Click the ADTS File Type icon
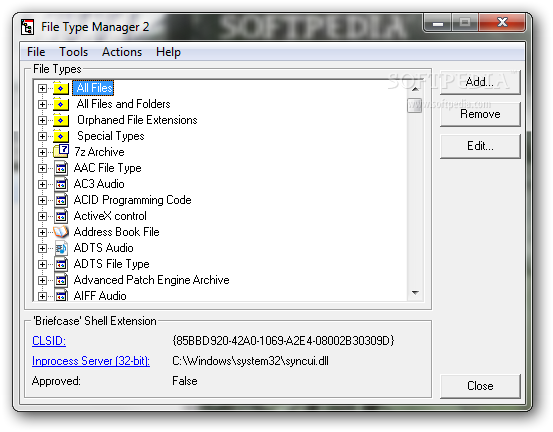The height and width of the screenshot is (432, 553). tap(61, 264)
